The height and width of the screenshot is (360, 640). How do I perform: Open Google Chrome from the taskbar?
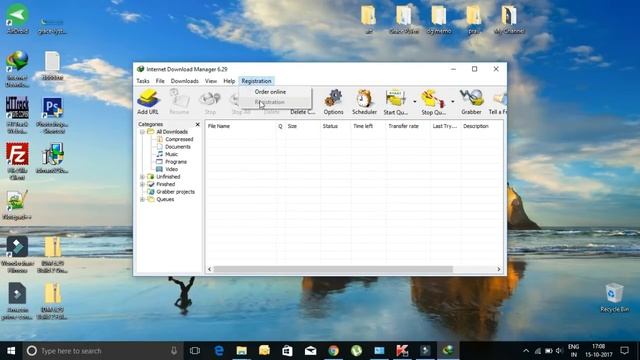click(333, 351)
